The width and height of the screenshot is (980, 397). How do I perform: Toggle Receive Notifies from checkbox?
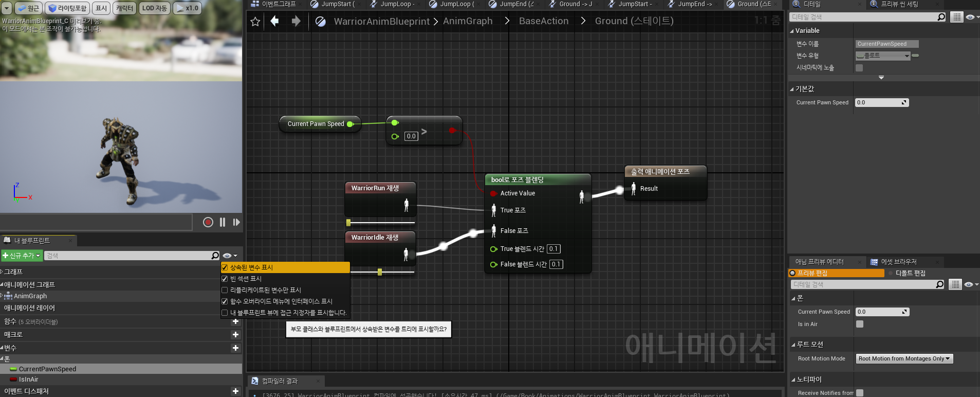click(x=860, y=393)
